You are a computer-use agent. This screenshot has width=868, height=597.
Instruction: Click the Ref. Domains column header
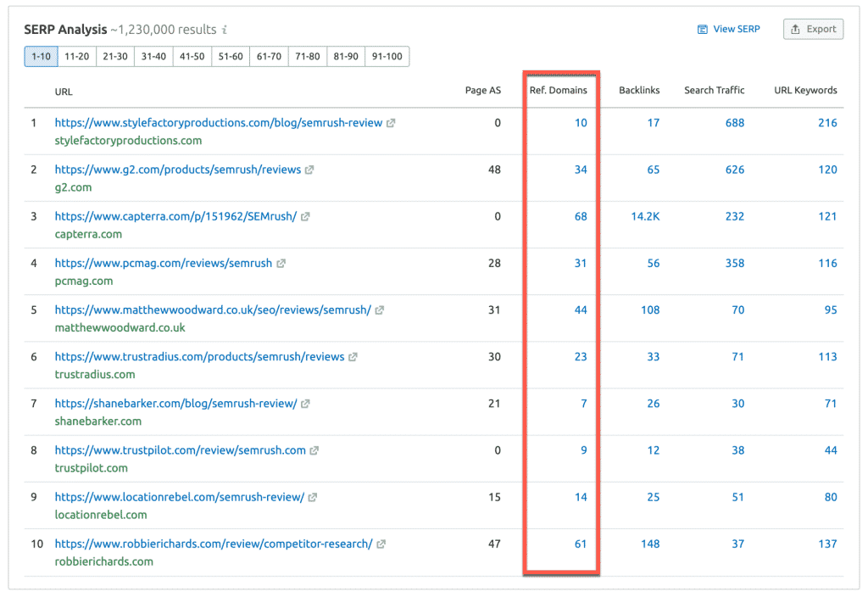pyautogui.click(x=559, y=91)
